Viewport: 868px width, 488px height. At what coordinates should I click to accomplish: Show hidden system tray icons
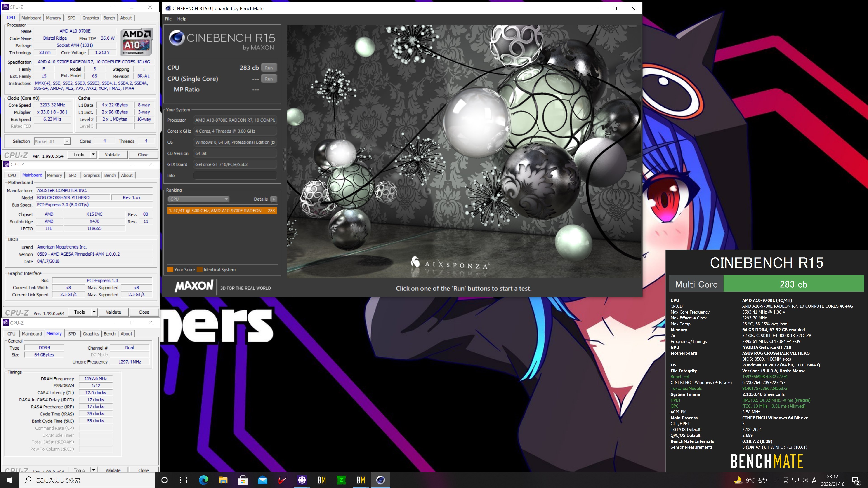[776, 480]
